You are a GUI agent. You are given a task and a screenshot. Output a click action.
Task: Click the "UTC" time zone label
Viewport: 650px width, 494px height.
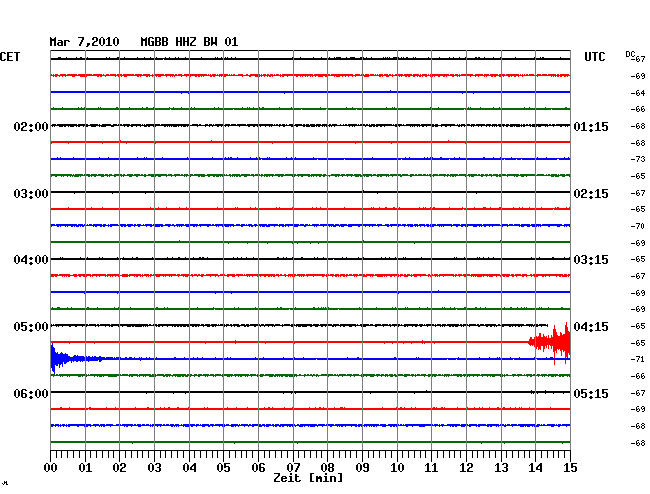(594, 57)
